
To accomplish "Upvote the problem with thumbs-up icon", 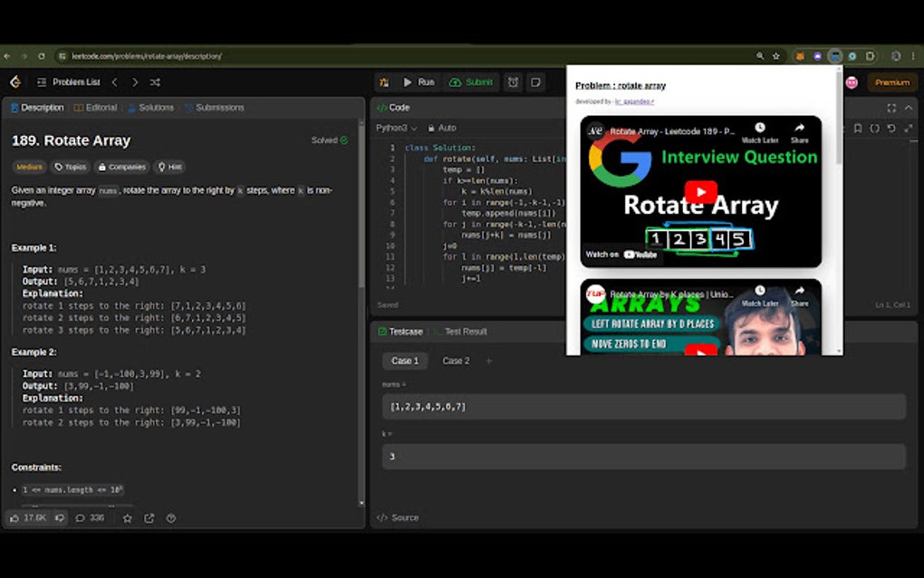I will (x=15, y=518).
